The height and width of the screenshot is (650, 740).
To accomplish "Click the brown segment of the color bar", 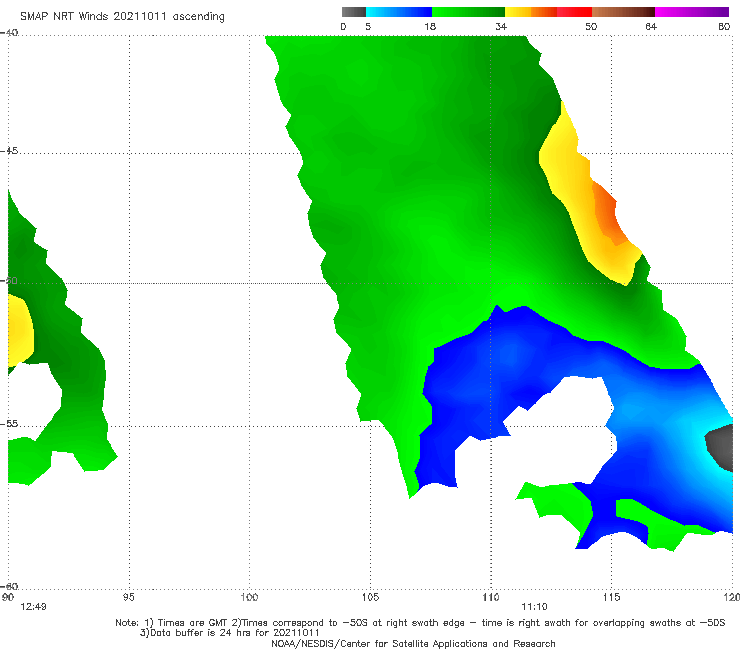I will [x=623, y=12].
